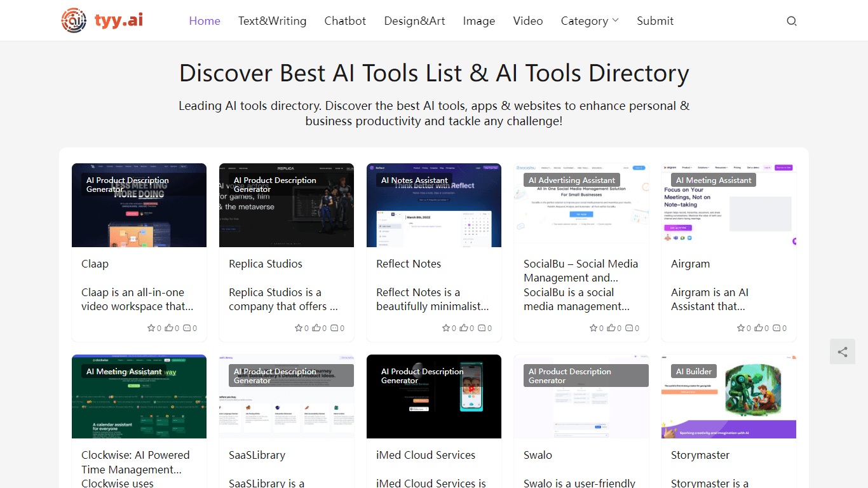This screenshot has width=868, height=488.
Task: Open the Clockwise card thumbnail
Action: click(139, 396)
